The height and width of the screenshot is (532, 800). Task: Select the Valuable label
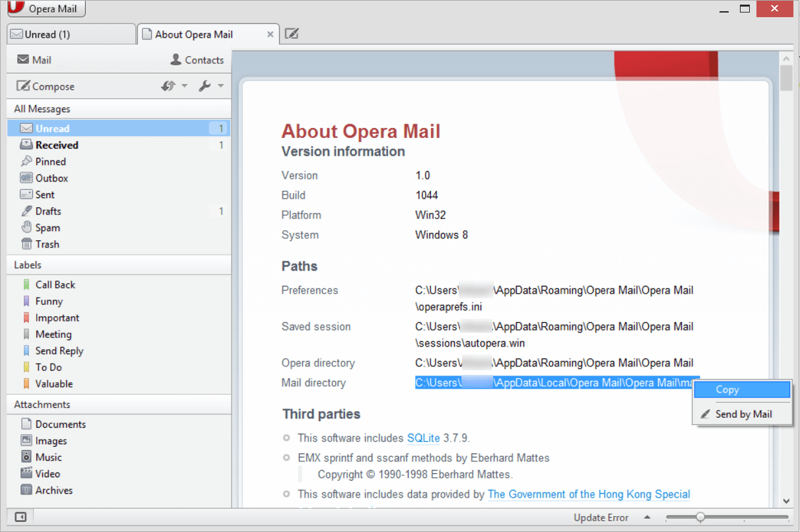coord(119,383)
